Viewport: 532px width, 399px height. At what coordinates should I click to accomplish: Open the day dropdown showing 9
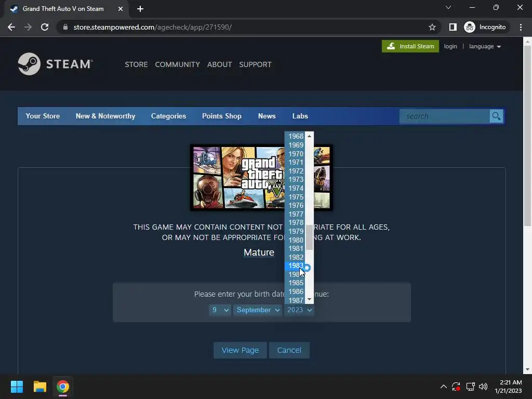(x=220, y=310)
